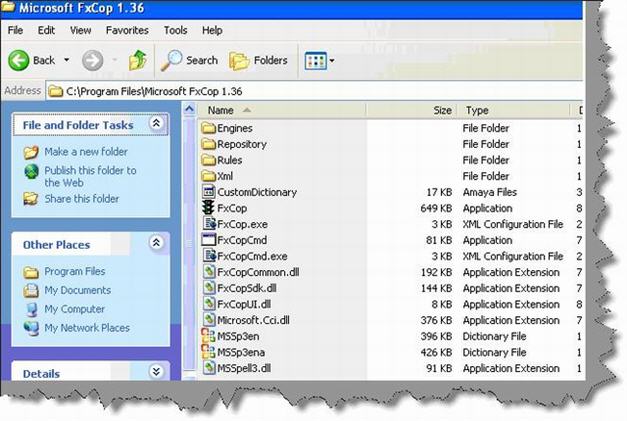627x421 pixels.
Task: Click the Amaya Files type cell
Action: click(490, 192)
